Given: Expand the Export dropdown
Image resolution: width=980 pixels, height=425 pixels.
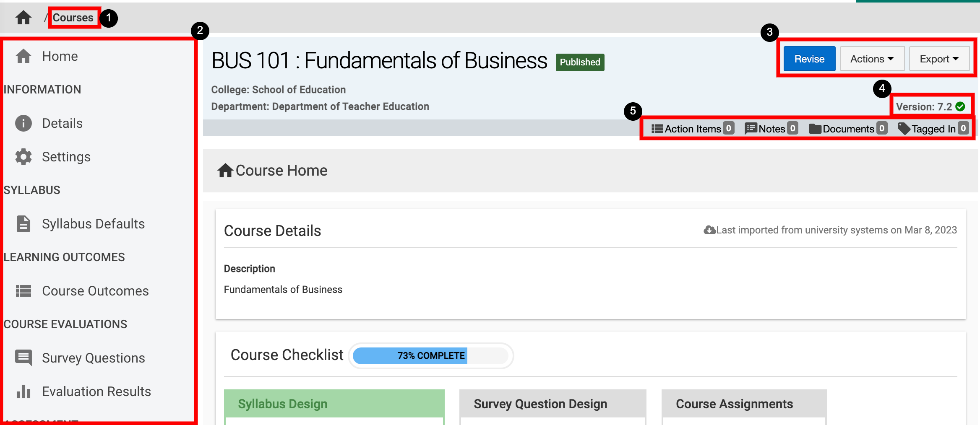Looking at the screenshot, I should click(x=939, y=59).
